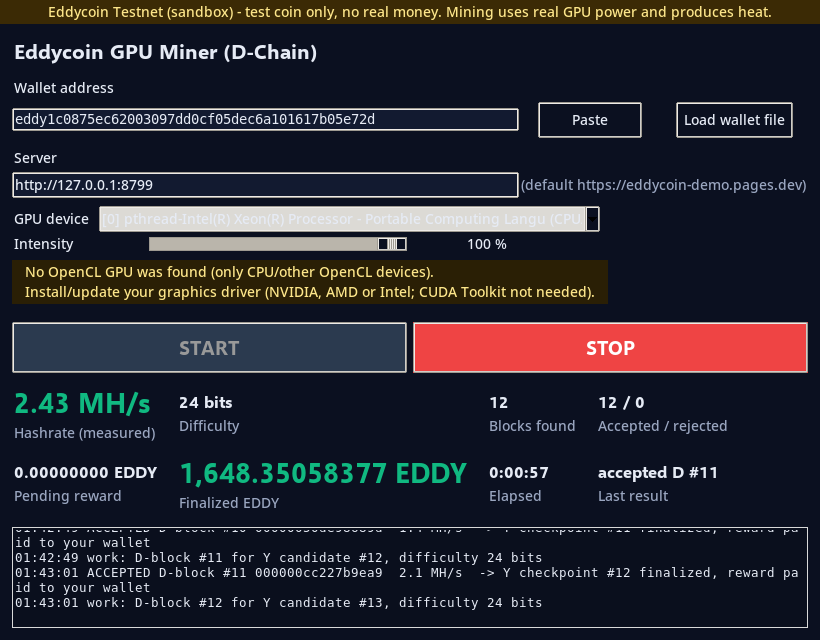Screen dimensions: 820x640
Task: Click the Eddycoin GPU Miner title
Action: pos(165,52)
